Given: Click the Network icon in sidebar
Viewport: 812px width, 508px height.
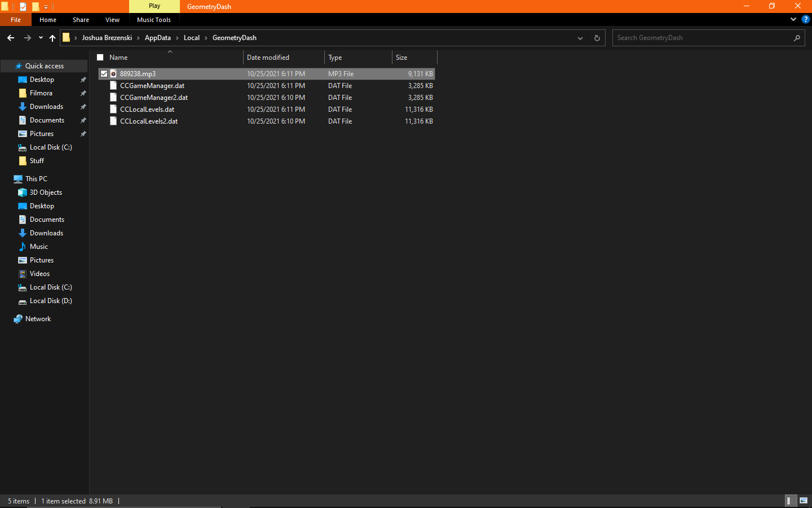Looking at the screenshot, I should click(x=18, y=319).
